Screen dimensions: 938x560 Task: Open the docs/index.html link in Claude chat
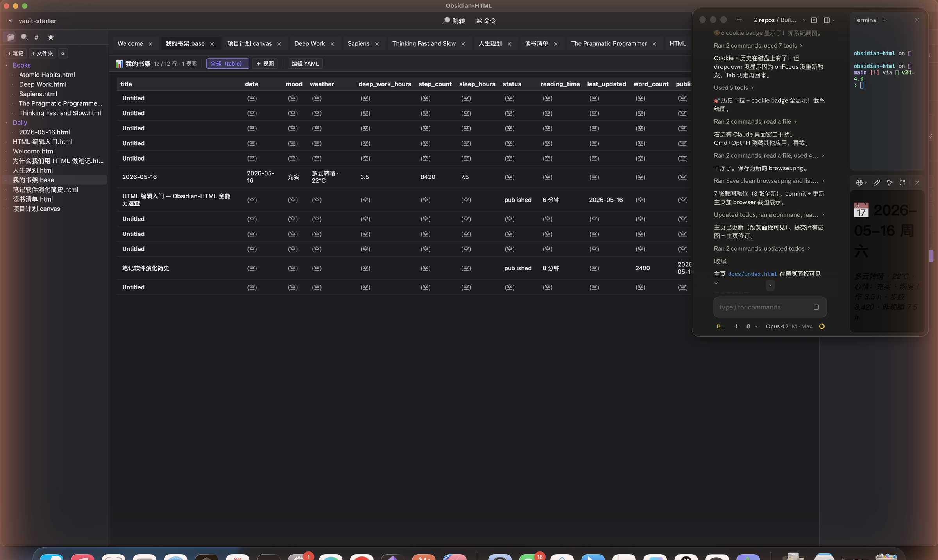(752, 274)
